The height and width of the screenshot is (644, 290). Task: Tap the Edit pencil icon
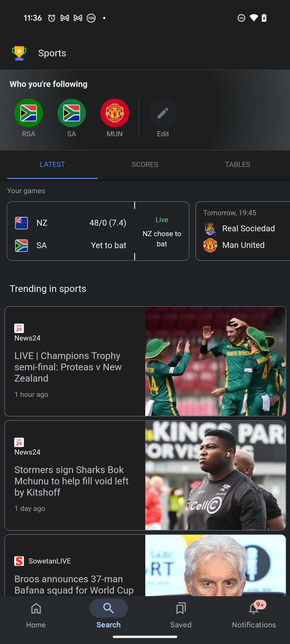coord(163,113)
